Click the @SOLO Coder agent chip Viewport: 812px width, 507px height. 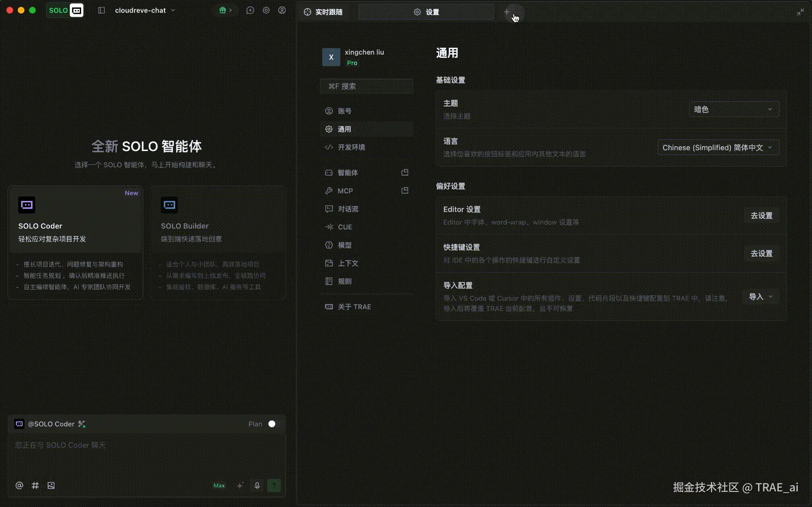point(45,424)
